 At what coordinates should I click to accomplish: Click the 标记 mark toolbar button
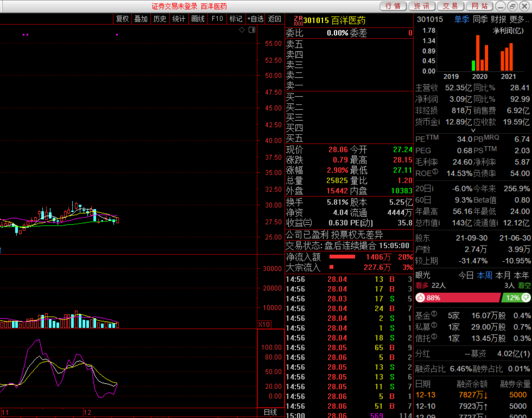236,19
